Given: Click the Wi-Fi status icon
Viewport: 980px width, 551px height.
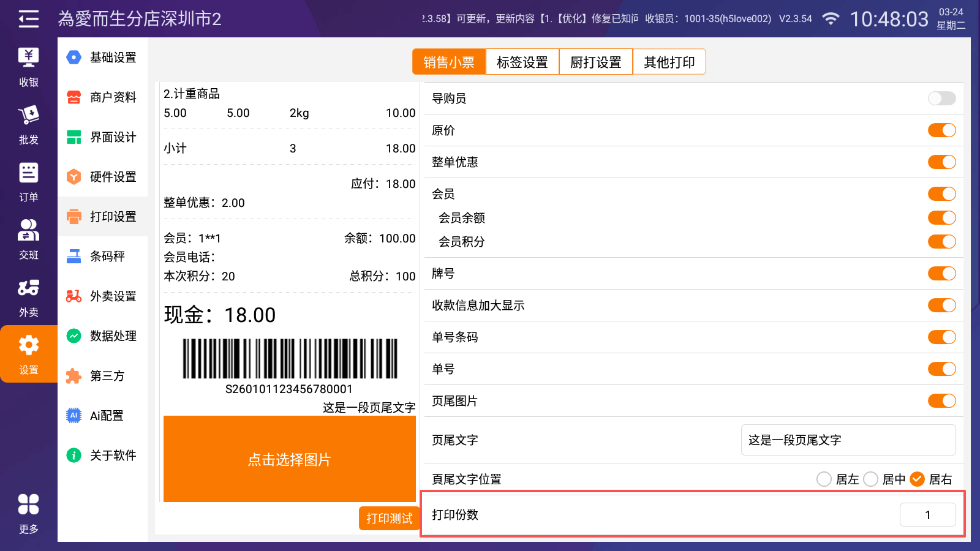Looking at the screenshot, I should point(831,19).
